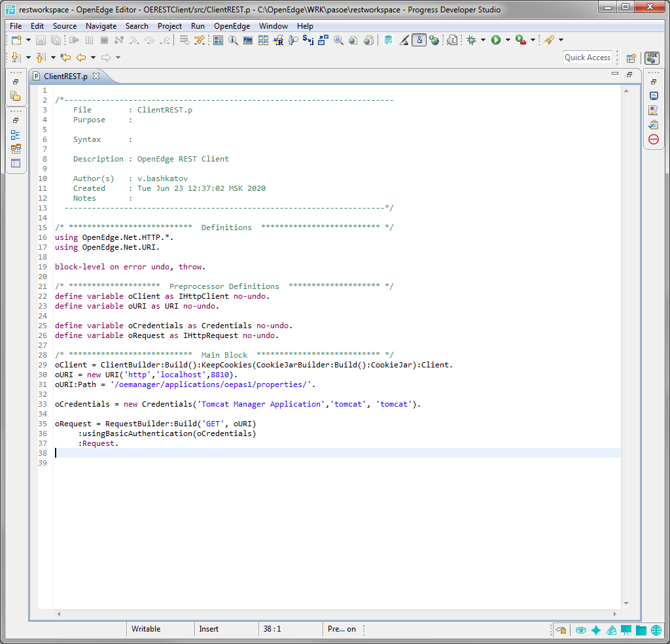Click the Resume debug icon
Screen dimensions: 670x644
pos(75,40)
